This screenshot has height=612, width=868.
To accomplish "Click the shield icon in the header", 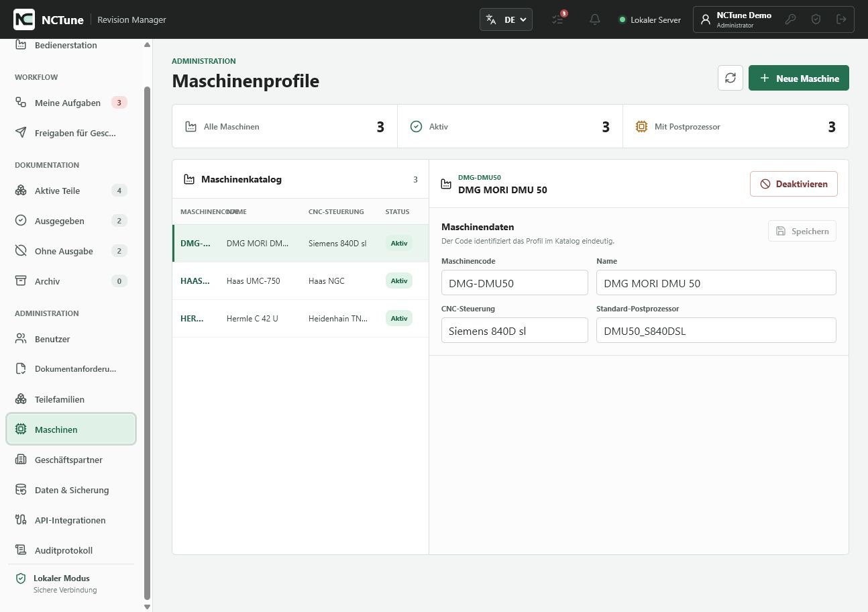I will (816, 19).
